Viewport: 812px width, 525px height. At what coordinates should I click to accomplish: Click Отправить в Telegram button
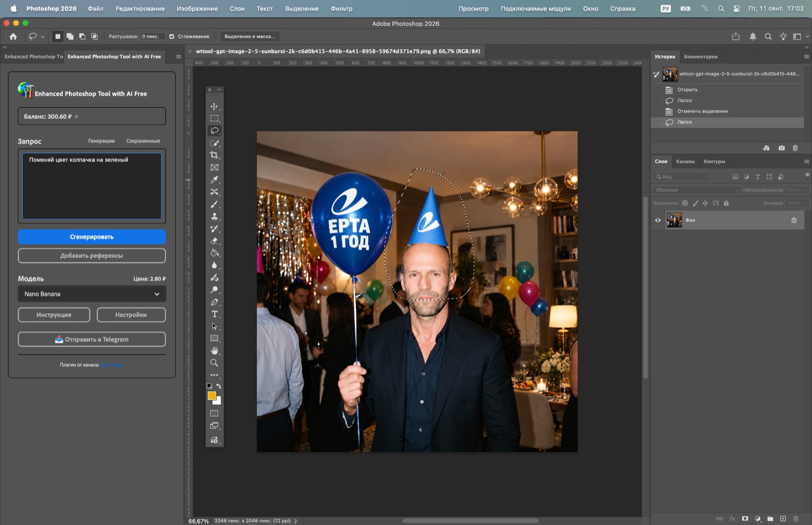tap(92, 339)
